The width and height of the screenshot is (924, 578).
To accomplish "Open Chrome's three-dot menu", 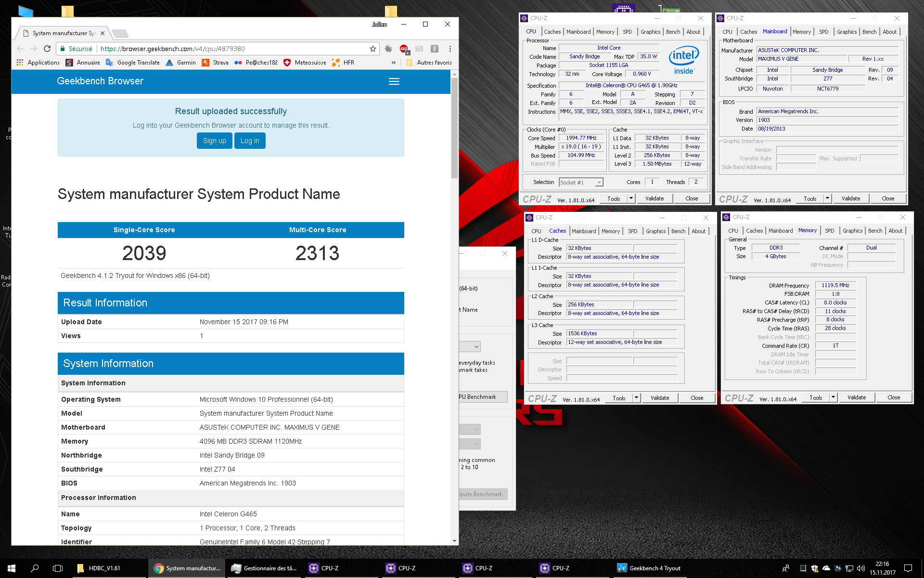I will point(450,49).
